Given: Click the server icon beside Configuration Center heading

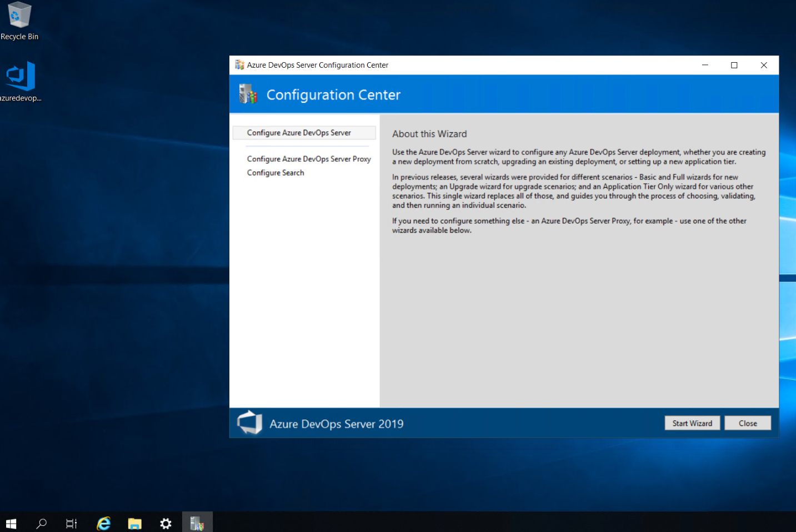Looking at the screenshot, I should coord(248,94).
